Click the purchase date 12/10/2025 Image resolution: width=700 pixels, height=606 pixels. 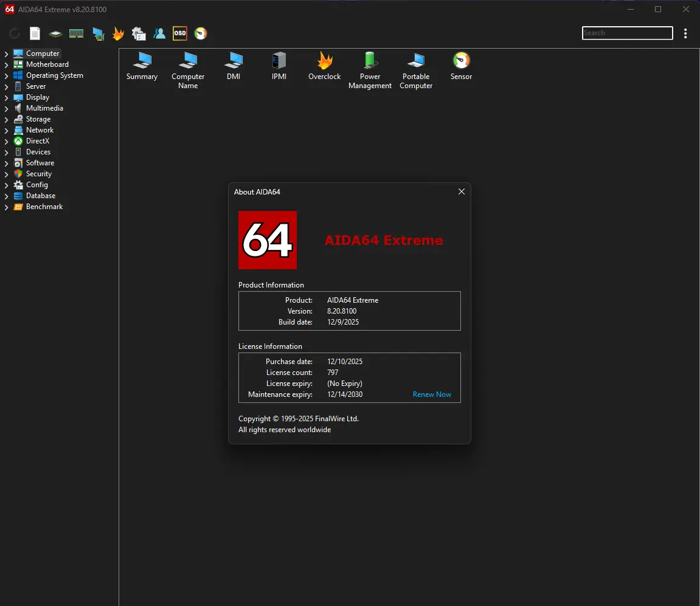(x=345, y=362)
